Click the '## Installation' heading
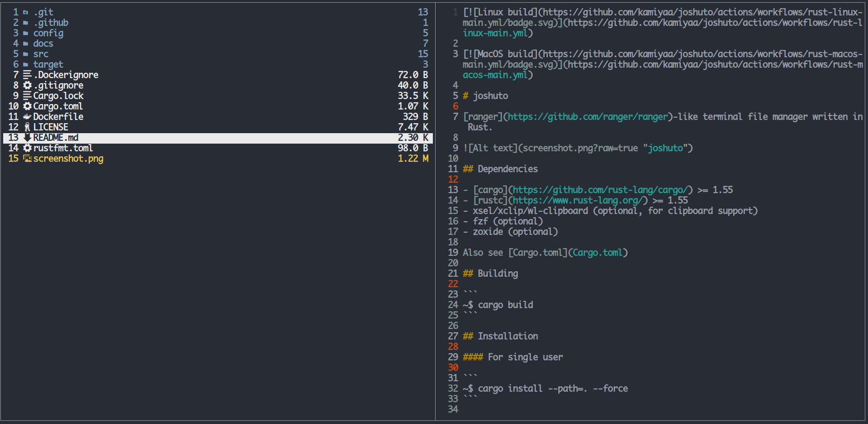This screenshot has width=868, height=424. point(501,336)
